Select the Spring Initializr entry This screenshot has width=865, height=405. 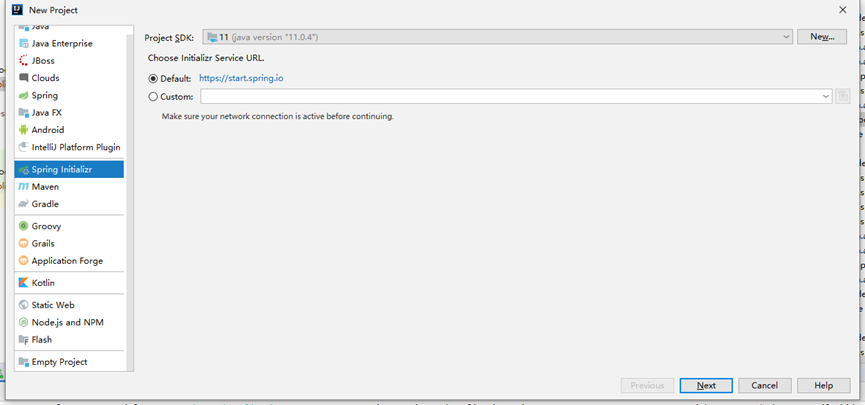coord(69,170)
